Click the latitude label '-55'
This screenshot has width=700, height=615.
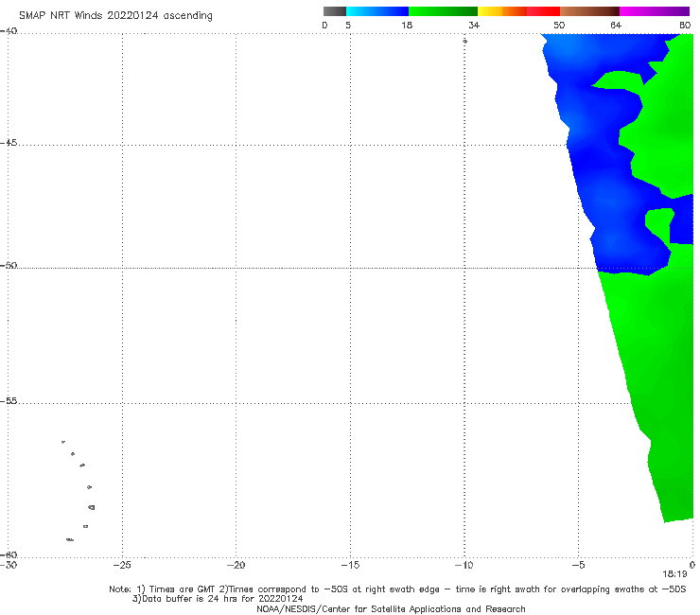tap(9, 401)
